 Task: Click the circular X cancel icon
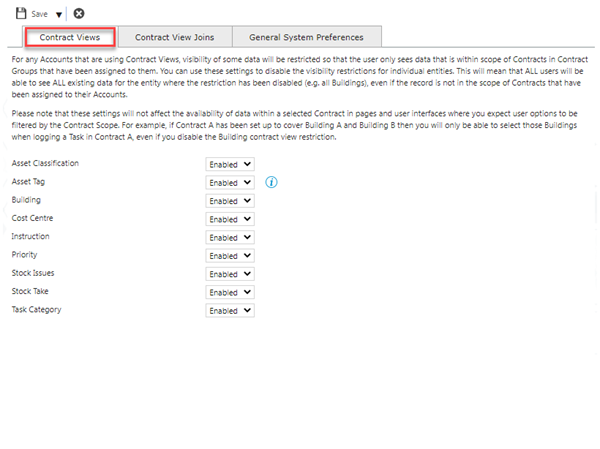[x=79, y=14]
